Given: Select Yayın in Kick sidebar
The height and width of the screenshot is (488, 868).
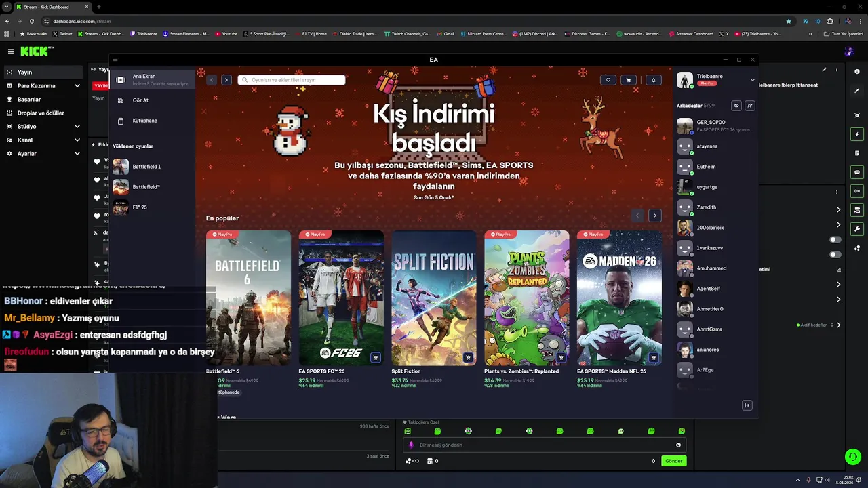Looking at the screenshot, I should click(42, 73).
